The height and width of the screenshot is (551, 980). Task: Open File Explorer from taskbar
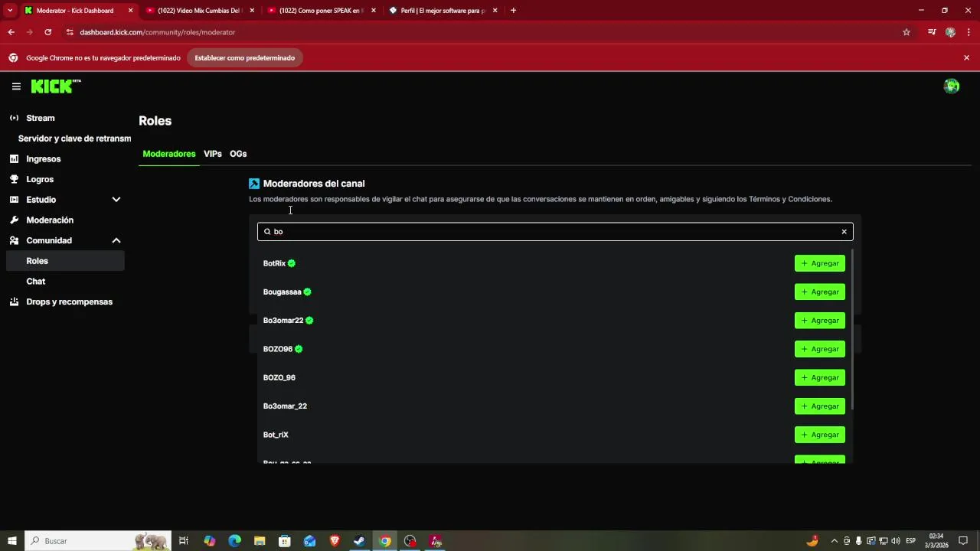click(260, 541)
